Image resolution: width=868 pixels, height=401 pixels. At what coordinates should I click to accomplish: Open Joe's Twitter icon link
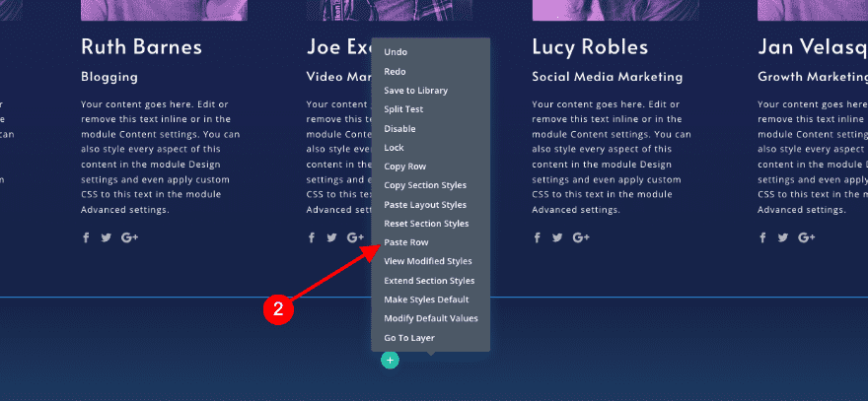pos(331,237)
